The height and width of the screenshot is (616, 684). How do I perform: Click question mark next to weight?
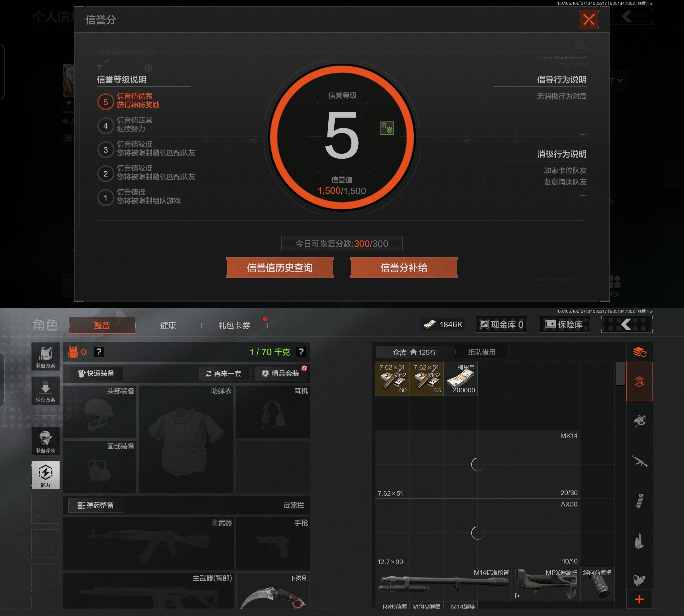(x=301, y=352)
